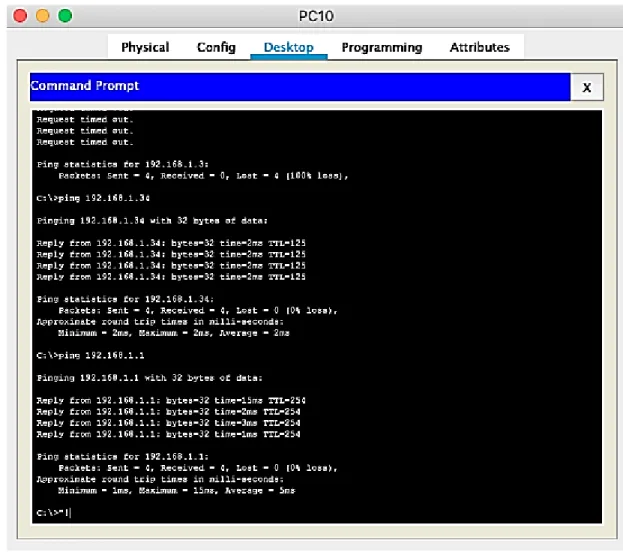Click the 'ping 192.168.1.1' command line

(90, 355)
